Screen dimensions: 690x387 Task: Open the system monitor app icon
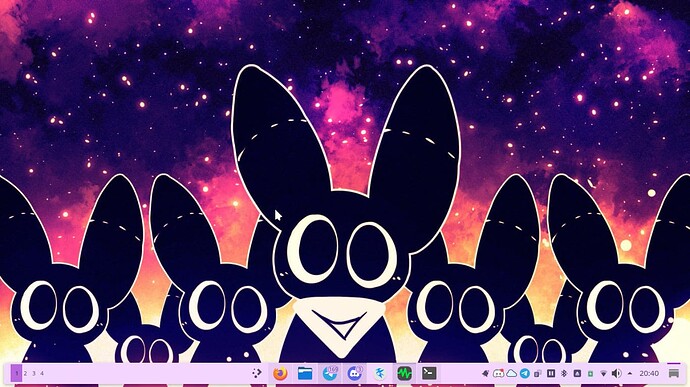404,373
